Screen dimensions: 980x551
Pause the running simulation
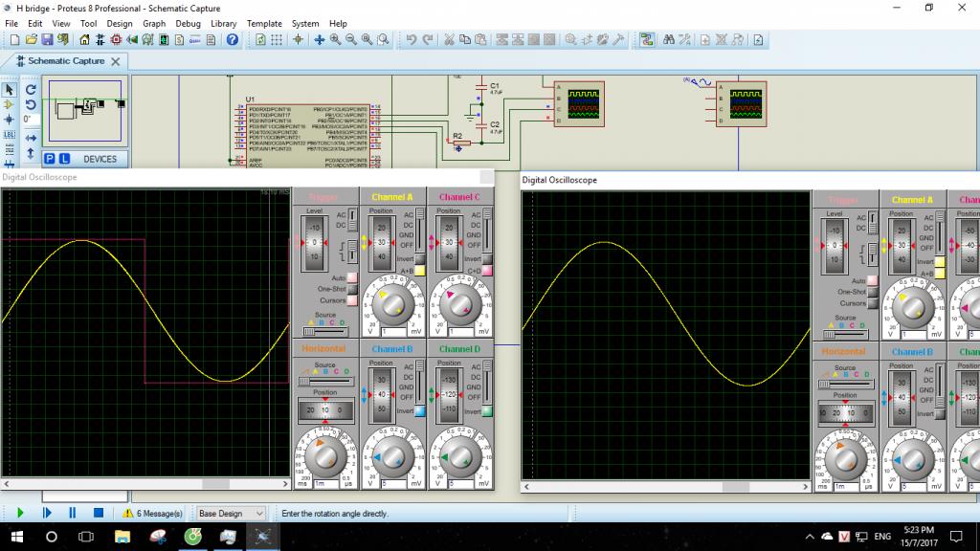coord(72,514)
